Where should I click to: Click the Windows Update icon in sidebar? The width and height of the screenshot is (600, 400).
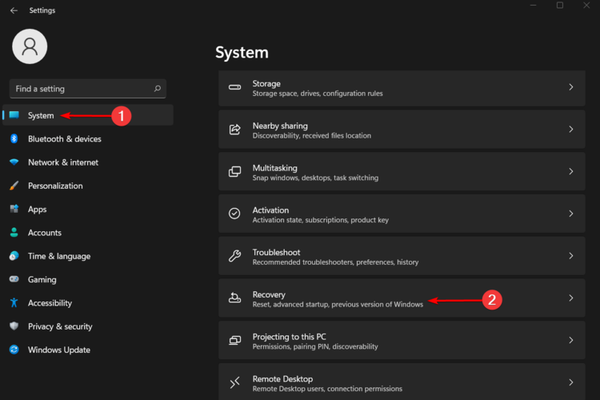(14, 350)
